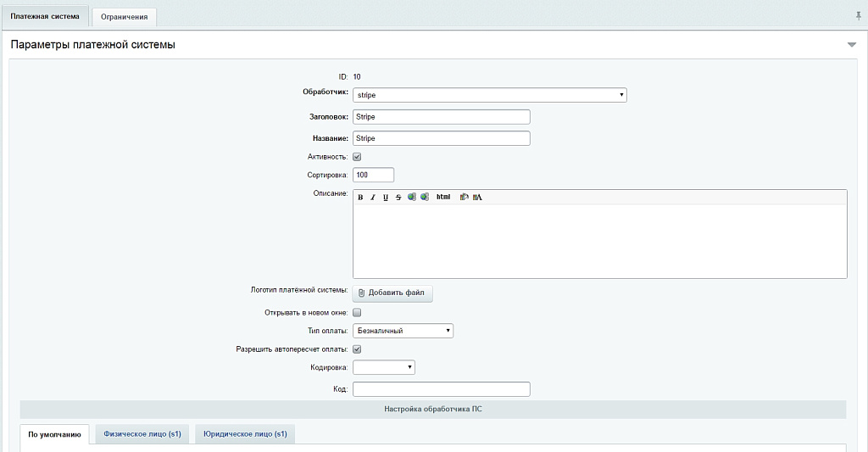The image size is (868, 452).
Task: Click the first globe link icon
Action: click(411, 198)
